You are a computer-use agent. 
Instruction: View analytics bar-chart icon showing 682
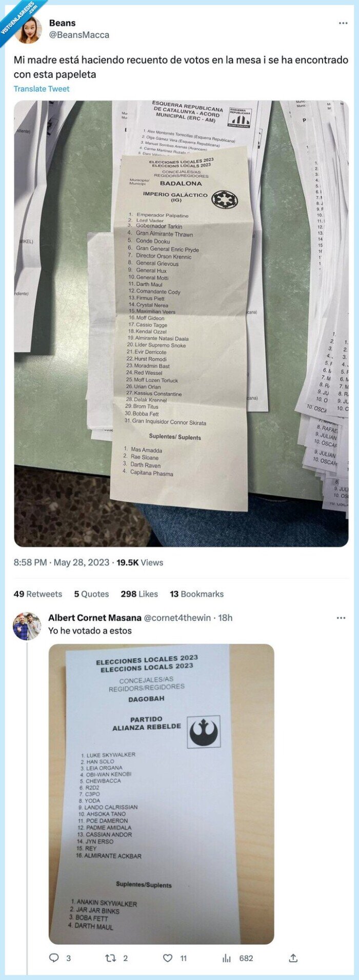click(x=227, y=958)
